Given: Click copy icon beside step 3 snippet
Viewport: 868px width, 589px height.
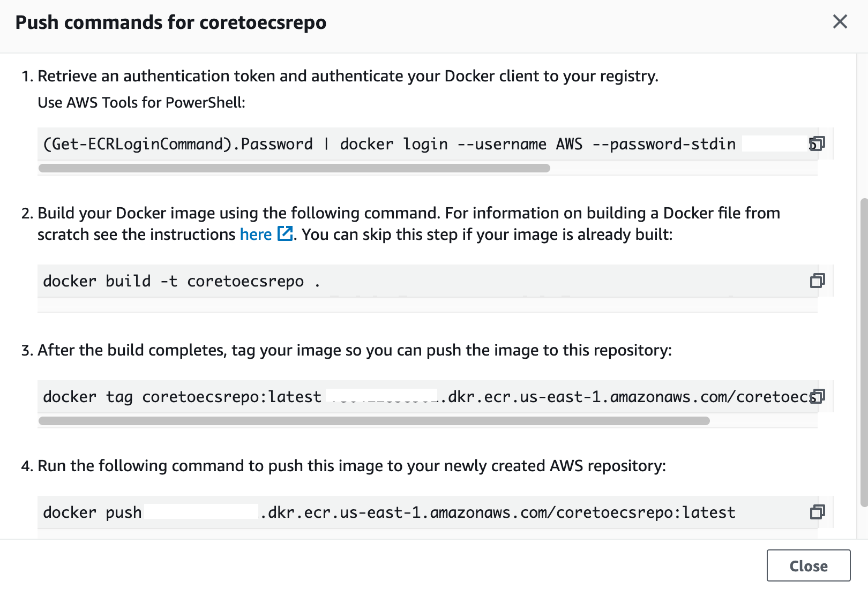Looking at the screenshot, I should coord(817,396).
